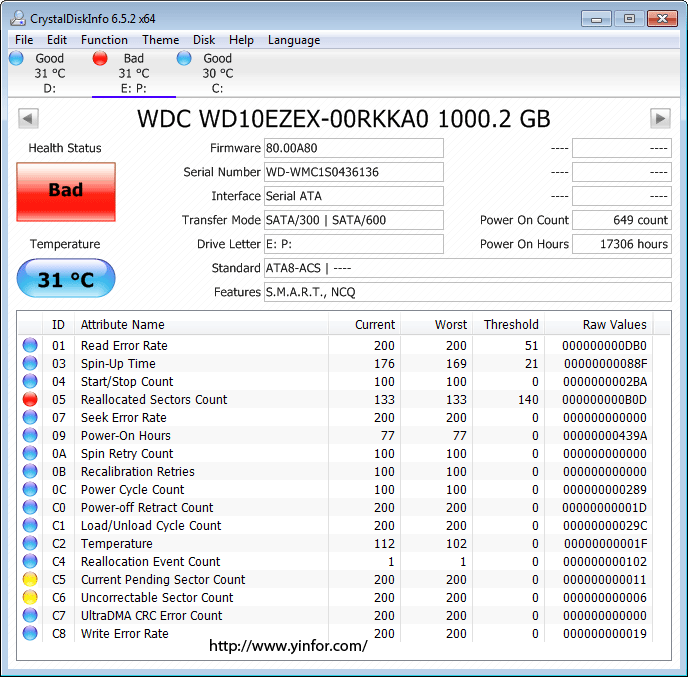Click the ID column header

click(58, 325)
